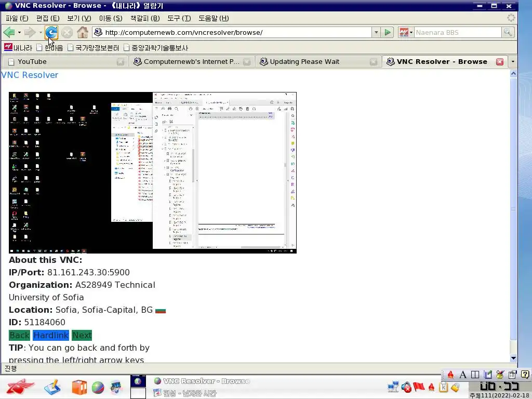This screenshot has width=532, height=399.
Task: Select the IP text 81.161.243.30:5900
Action: tap(88, 272)
